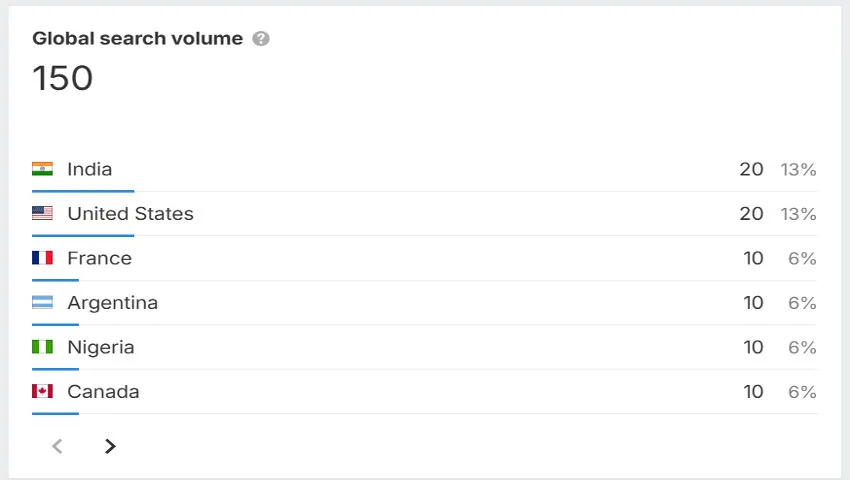
Task: Click the blue volume bar under United States
Action: [82, 235]
